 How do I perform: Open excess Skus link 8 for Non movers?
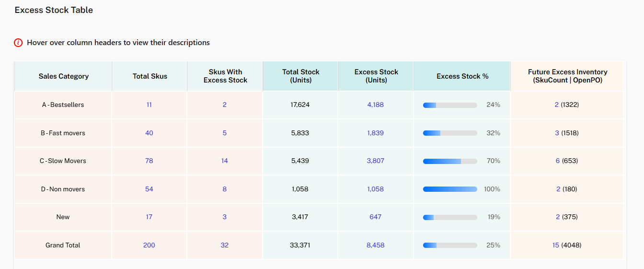pyautogui.click(x=225, y=189)
